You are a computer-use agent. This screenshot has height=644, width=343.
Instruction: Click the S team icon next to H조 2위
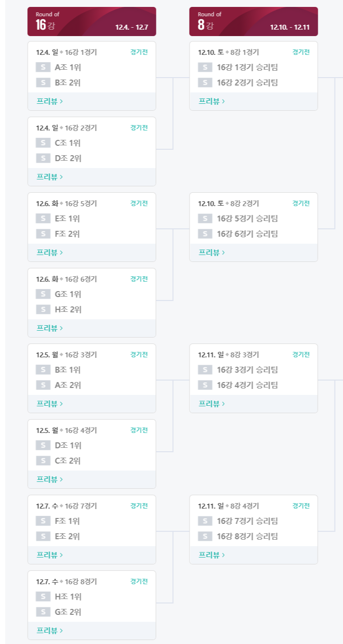click(43, 309)
